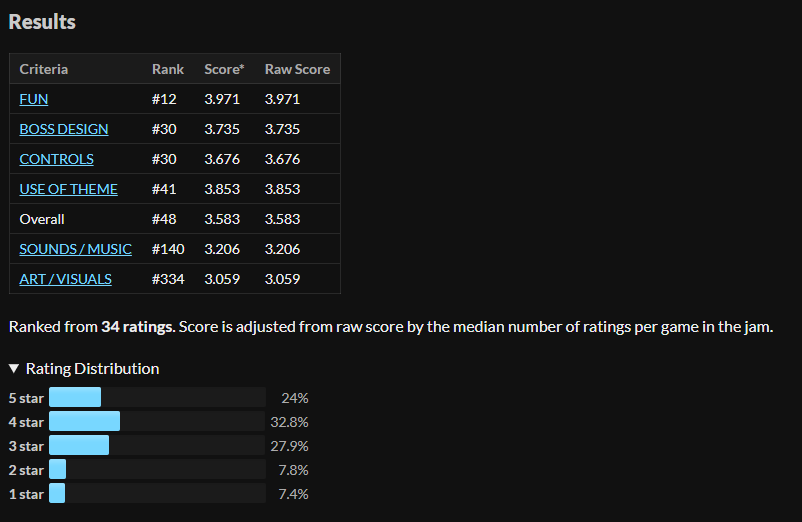Click the 32.8% percentage label
Viewport: 802px width, 522px height.
coord(289,422)
